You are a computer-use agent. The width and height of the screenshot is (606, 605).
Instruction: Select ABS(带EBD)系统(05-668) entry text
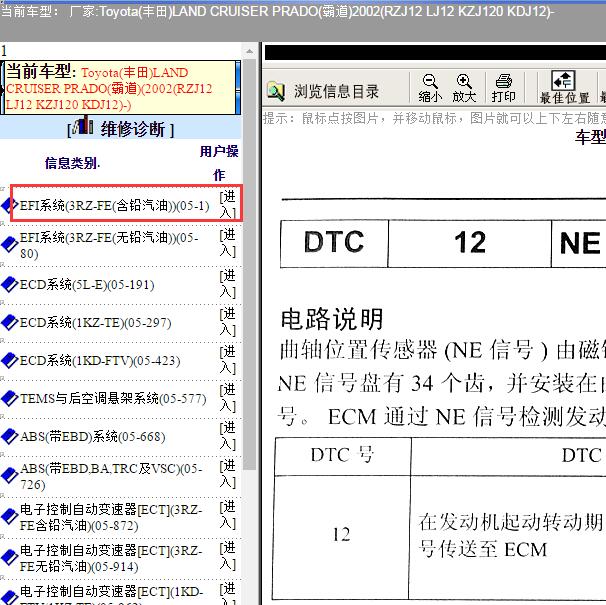[93, 437]
